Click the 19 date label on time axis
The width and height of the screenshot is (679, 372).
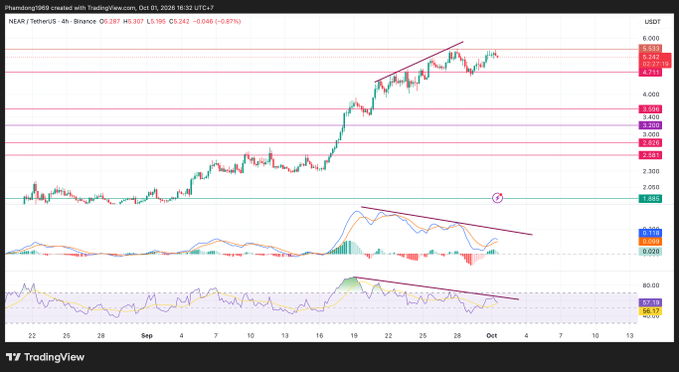(354, 336)
